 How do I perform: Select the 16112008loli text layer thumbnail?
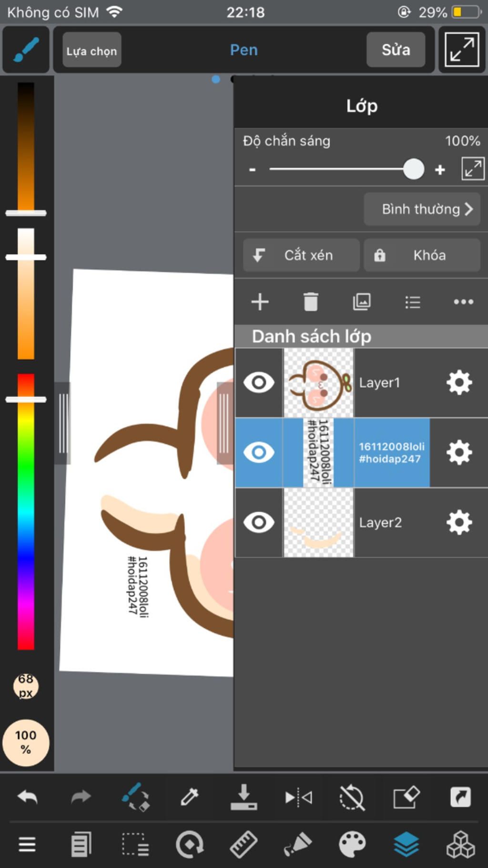319,453
